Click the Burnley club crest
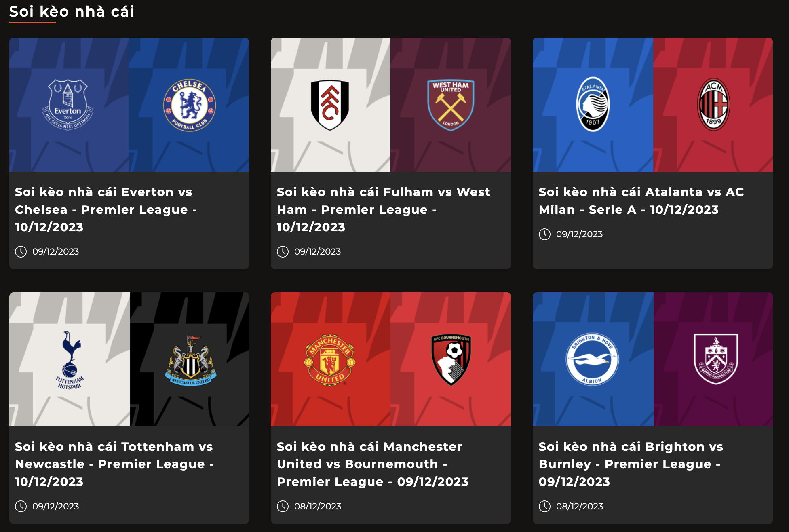This screenshot has height=532, width=789. (715, 359)
